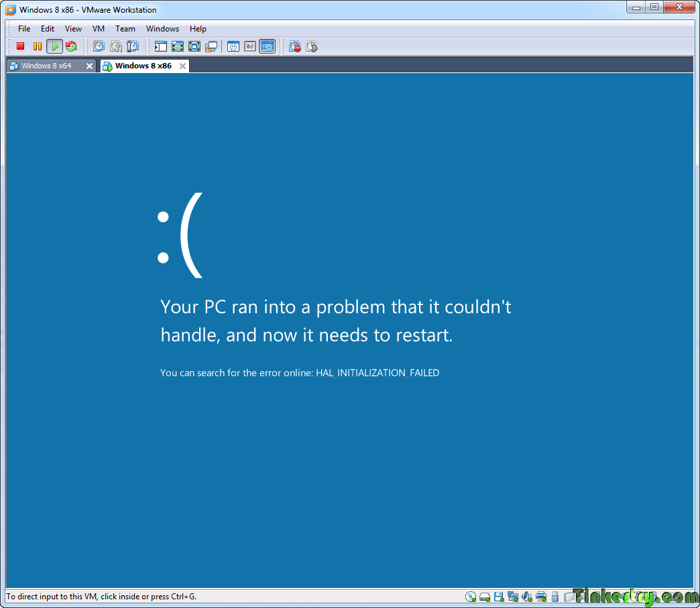The width and height of the screenshot is (700, 608).
Task: Click the HAL_INITIALIZATION_FAILED error text
Action: point(377,373)
